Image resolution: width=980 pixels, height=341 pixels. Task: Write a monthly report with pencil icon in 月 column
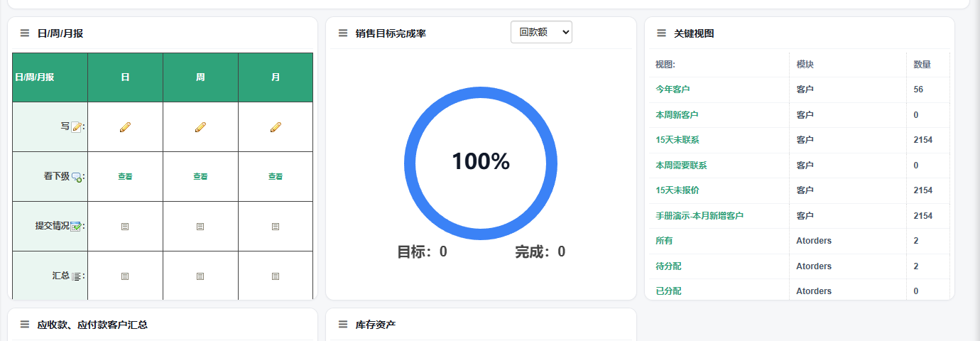point(276,126)
